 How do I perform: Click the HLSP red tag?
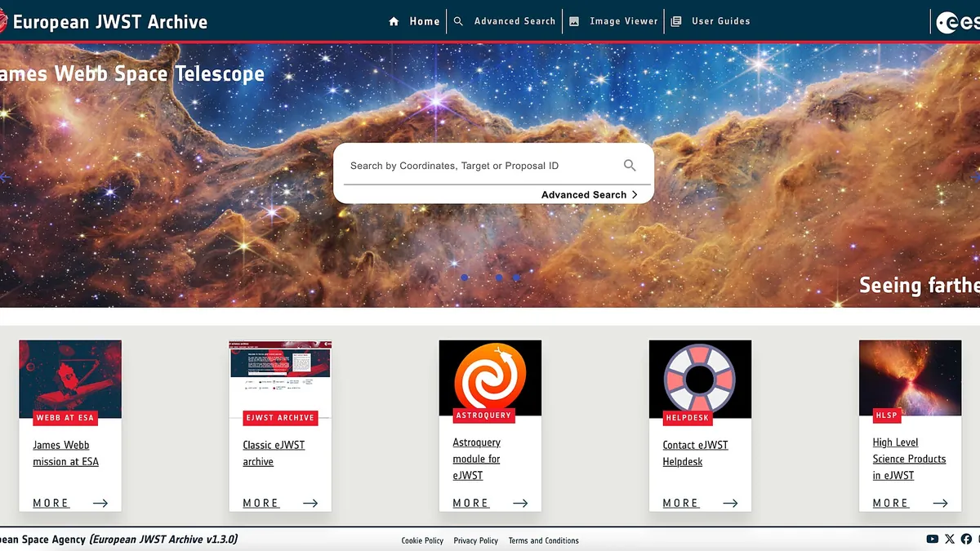tap(887, 415)
